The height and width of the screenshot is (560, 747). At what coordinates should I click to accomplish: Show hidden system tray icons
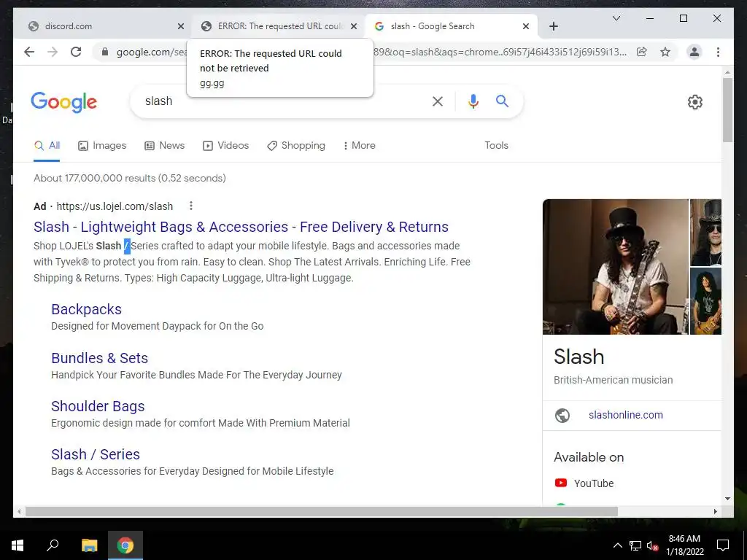[617, 545]
